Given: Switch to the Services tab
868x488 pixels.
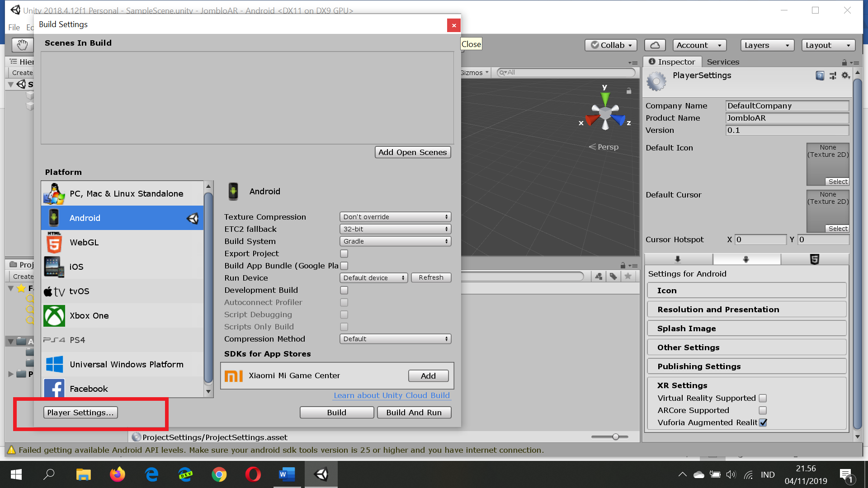Looking at the screenshot, I should (723, 62).
